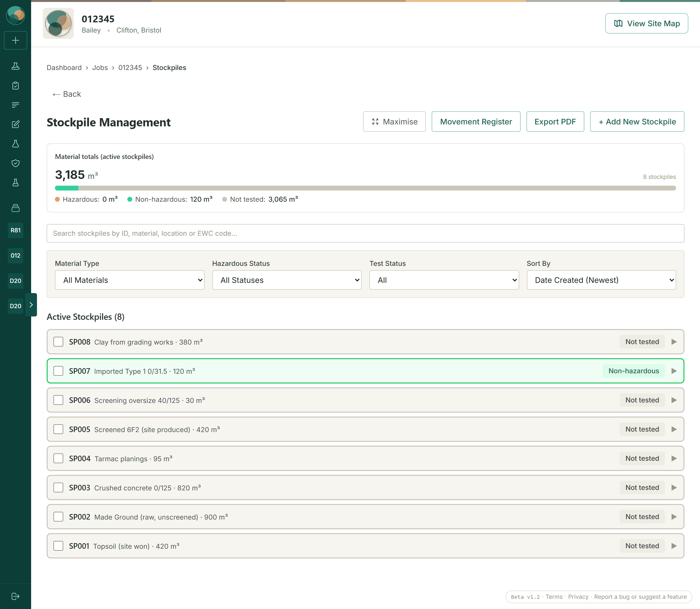This screenshot has width=700, height=609.
Task: Open the R81 job shortcut
Action: point(15,230)
